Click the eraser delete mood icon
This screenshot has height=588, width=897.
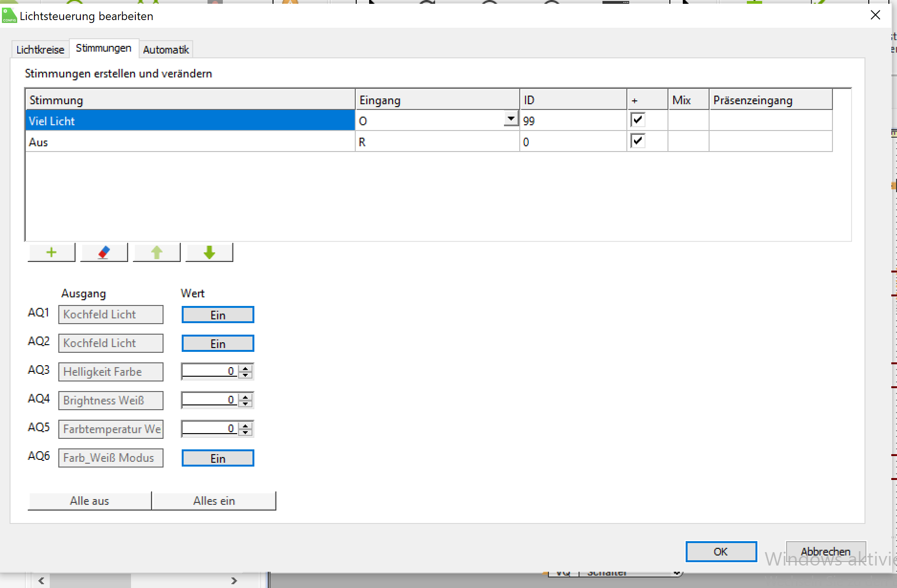pyautogui.click(x=104, y=252)
